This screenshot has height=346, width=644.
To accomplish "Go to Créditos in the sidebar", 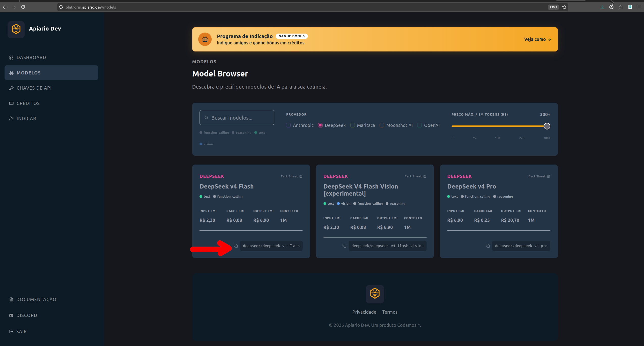I will (x=51, y=103).
